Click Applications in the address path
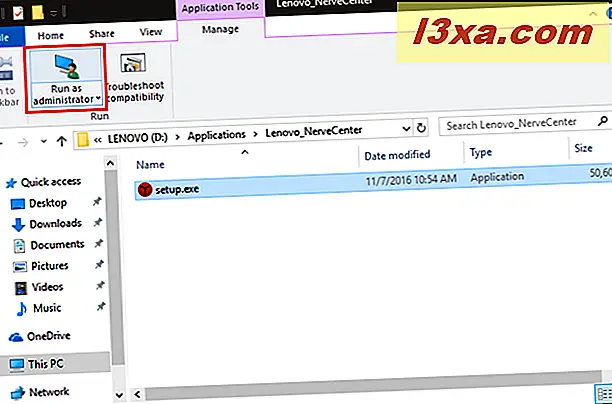This screenshot has height=404, width=612. pos(216,135)
